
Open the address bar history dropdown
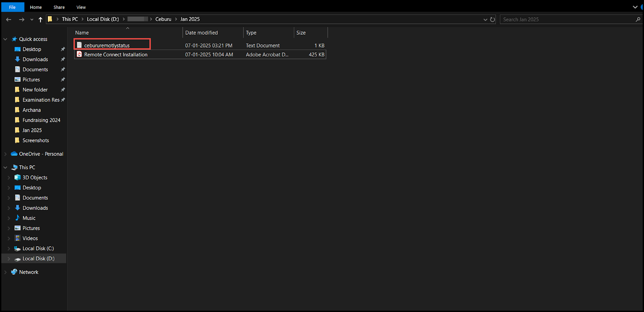pos(485,19)
